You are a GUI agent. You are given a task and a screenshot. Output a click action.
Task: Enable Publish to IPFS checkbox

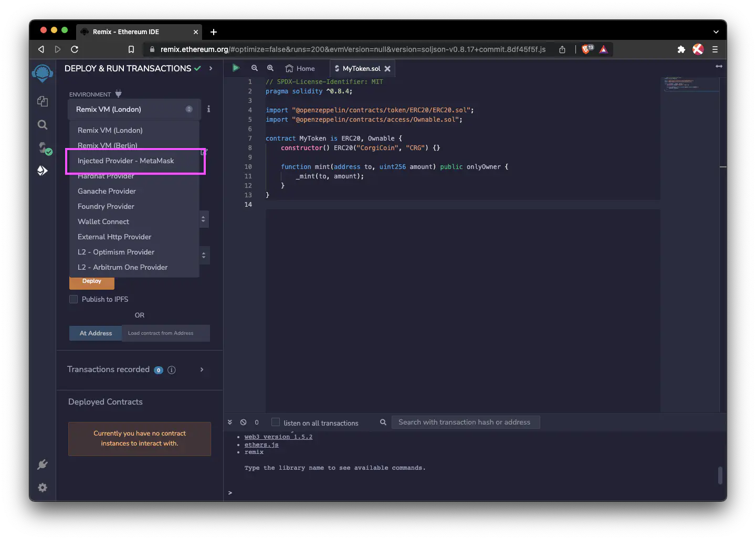pos(73,299)
